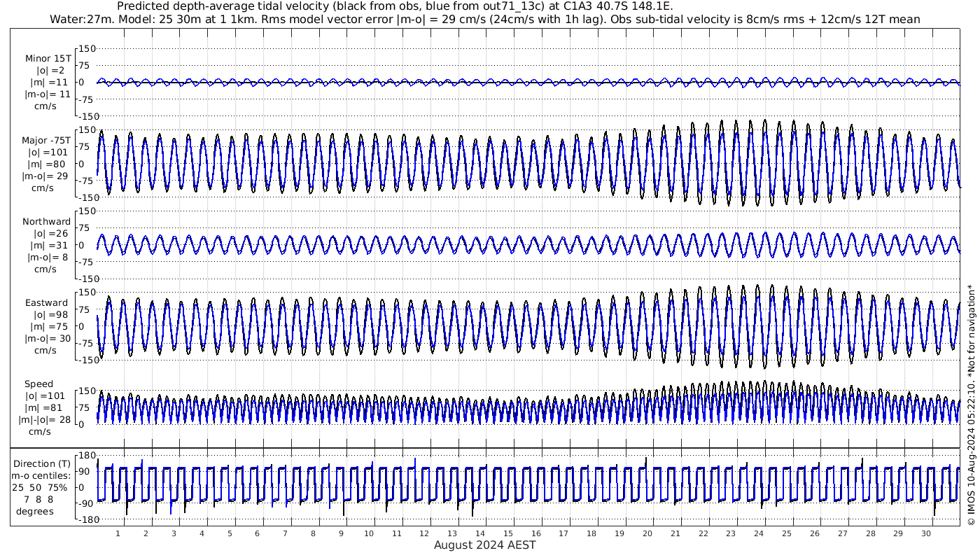Click the day '22' tick on the date axis
The height and width of the screenshot is (560, 980).
click(x=703, y=533)
